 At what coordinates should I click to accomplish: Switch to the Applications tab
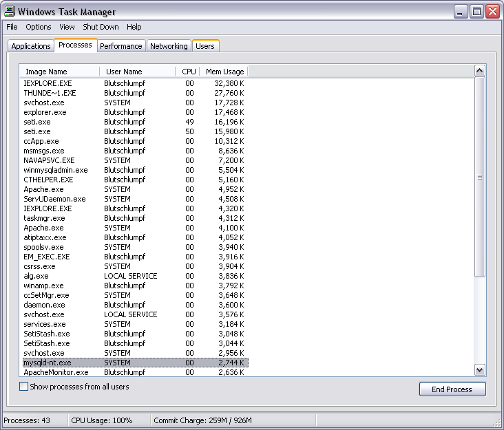pos(30,46)
